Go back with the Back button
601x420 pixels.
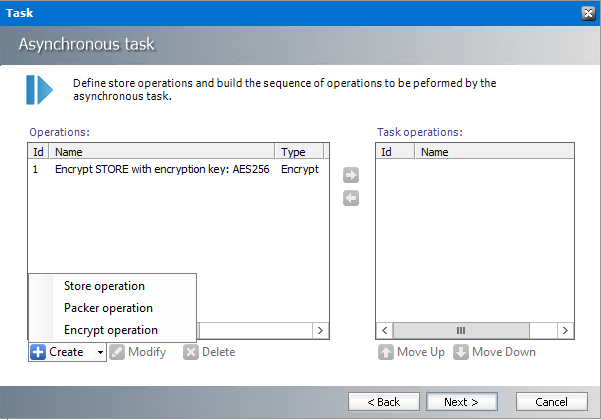pyautogui.click(x=383, y=401)
